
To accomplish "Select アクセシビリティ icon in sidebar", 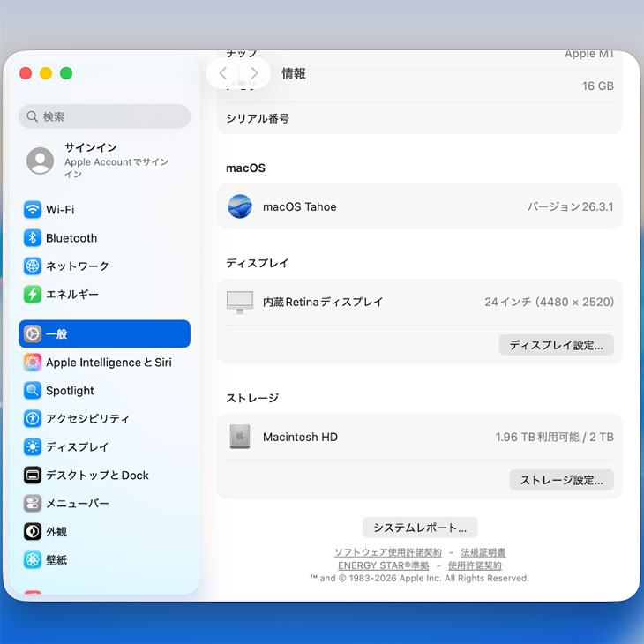I will point(33,419).
